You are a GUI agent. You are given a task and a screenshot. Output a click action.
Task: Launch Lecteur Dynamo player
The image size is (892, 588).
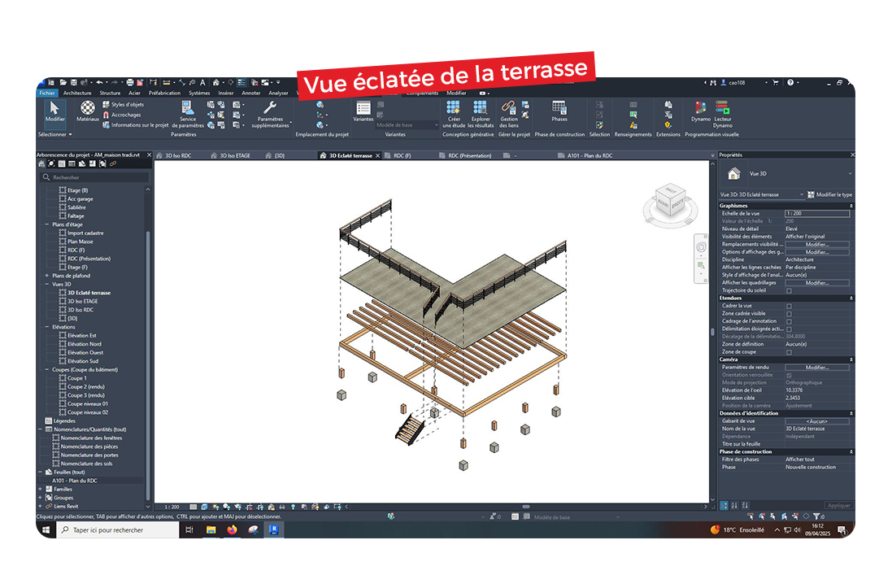(723, 114)
